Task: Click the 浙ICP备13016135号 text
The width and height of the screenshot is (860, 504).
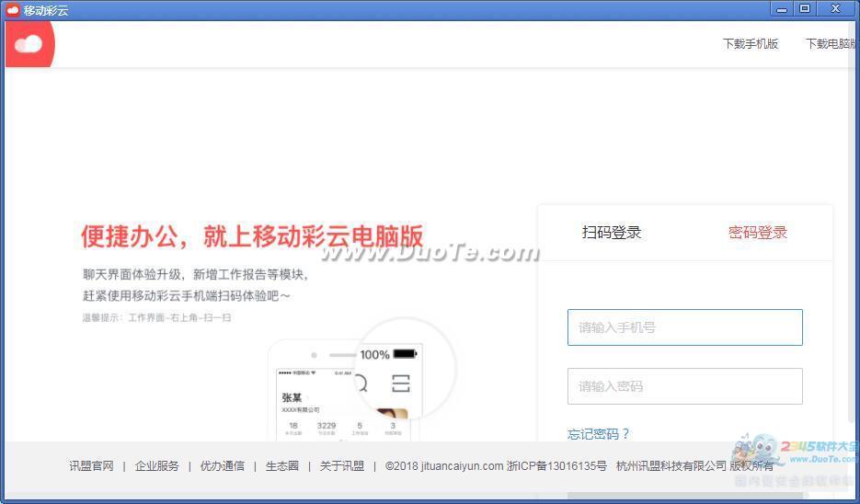Action: tap(556, 466)
